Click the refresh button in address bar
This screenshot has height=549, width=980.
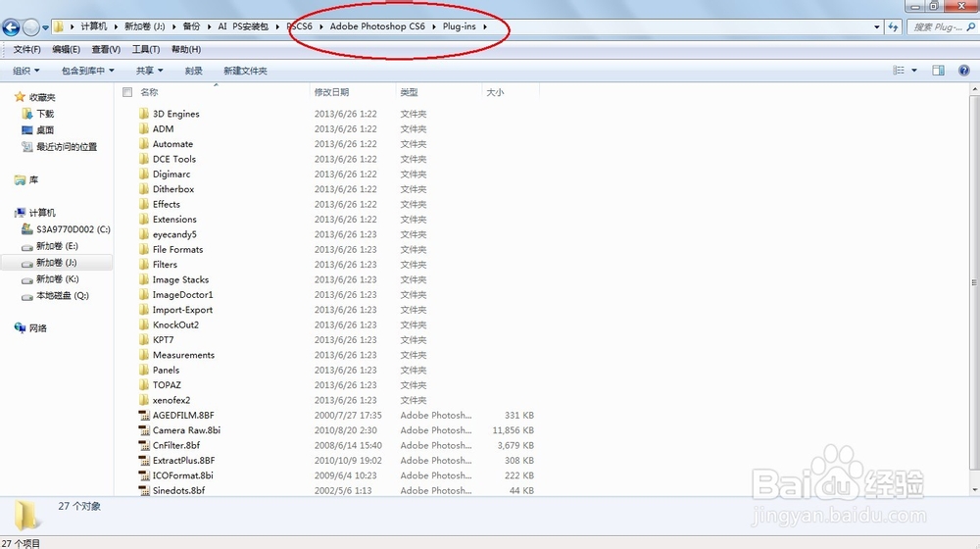click(x=893, y=26)
